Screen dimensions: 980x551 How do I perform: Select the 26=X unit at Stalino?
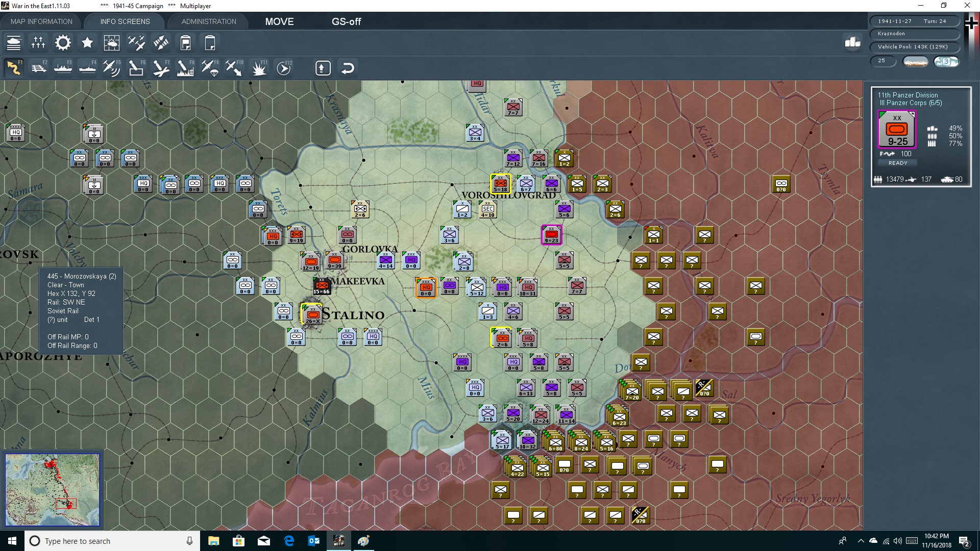[x=312, y=314]
